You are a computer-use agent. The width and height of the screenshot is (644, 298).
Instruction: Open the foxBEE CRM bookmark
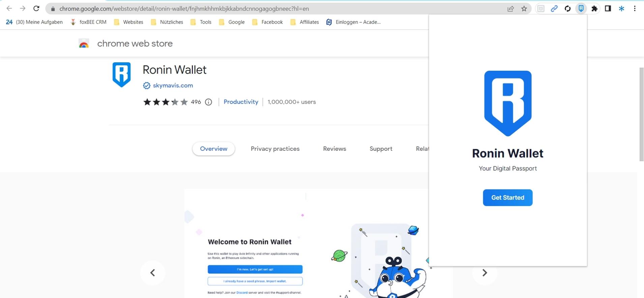pos(88,22)
